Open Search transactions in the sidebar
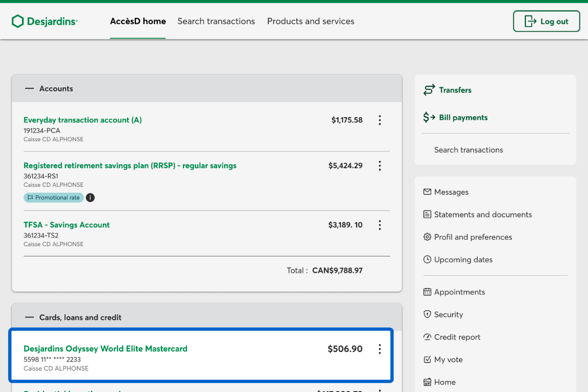Image resolution: width=588 pixels, height=392 pixels. point(469,150)
